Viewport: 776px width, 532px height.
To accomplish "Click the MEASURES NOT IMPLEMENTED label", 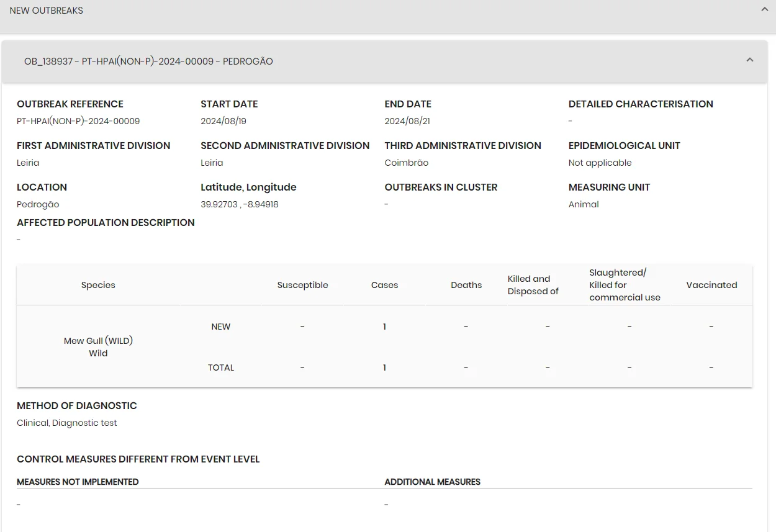I will pyautogui.click(x=78, y=482).
